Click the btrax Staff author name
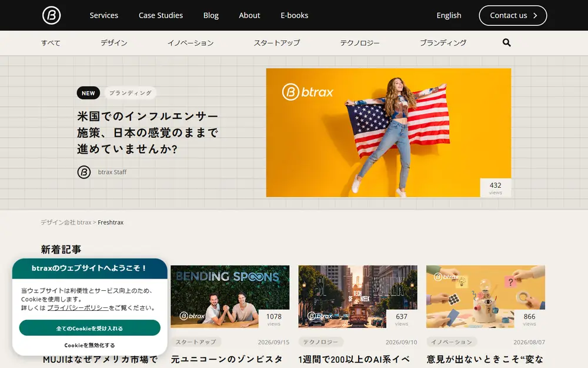 point(112,172)
